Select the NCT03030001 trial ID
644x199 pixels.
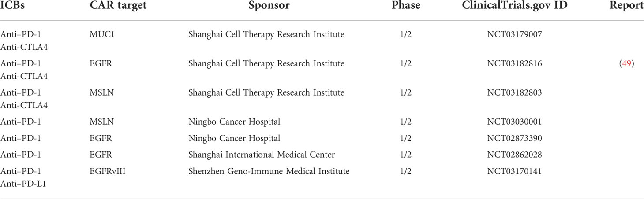click(x=514, y=122)
